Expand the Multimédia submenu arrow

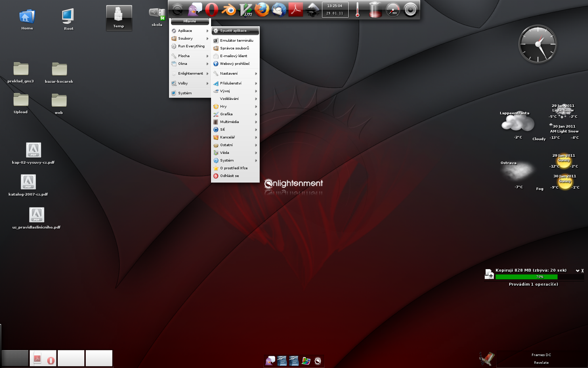[256, 122]
